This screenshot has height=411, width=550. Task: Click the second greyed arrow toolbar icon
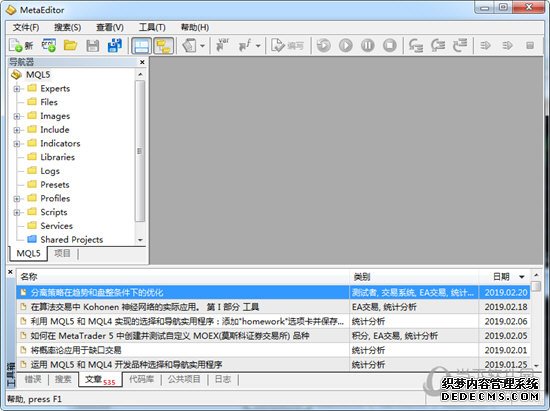point(508,46)
